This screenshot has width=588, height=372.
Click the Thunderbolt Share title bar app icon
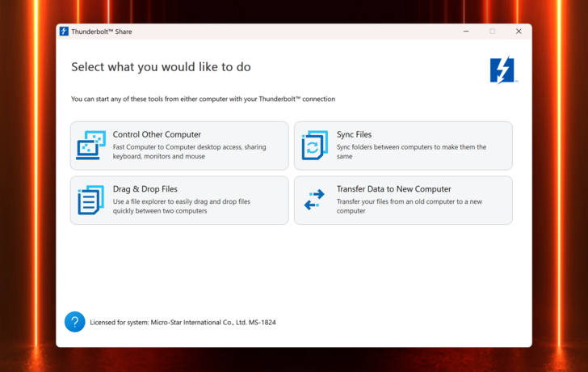click(64, 32)
